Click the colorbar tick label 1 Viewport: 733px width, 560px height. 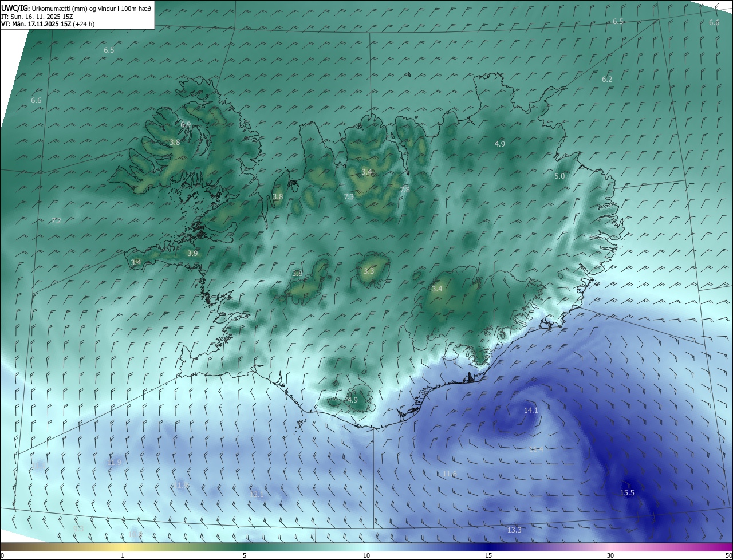coord(123,556)
